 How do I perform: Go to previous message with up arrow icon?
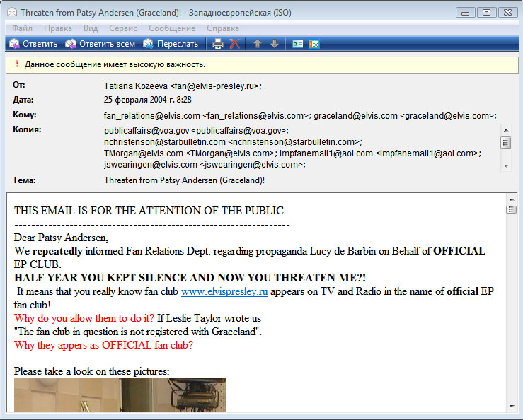pyautogui.click(x=257, y=44)
